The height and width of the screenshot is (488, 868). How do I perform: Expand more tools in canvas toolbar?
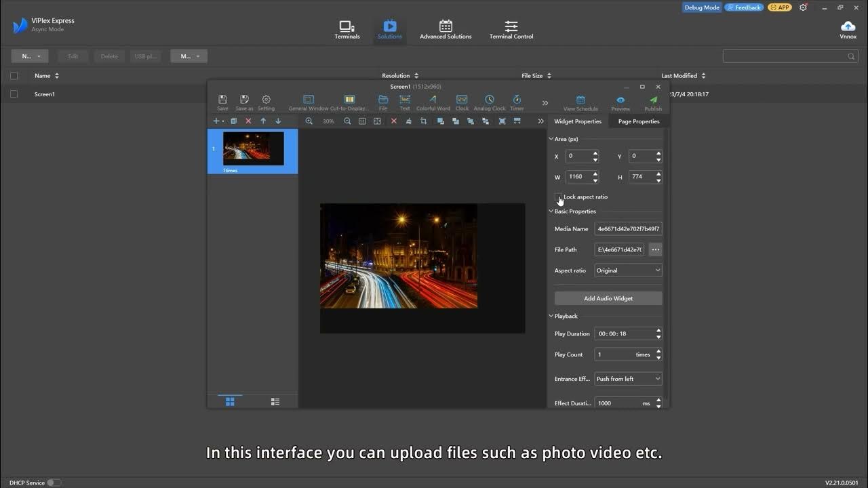coord(540,121)
